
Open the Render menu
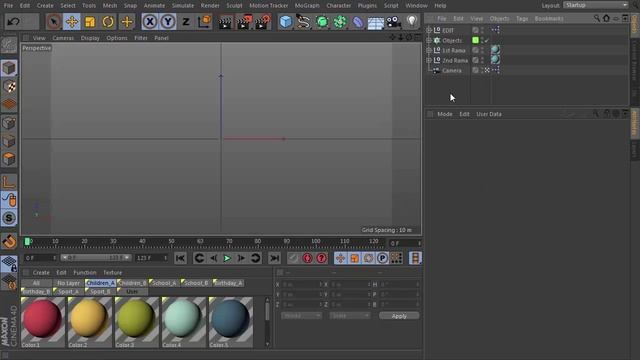pyautogui.click(x=210, y=6)
